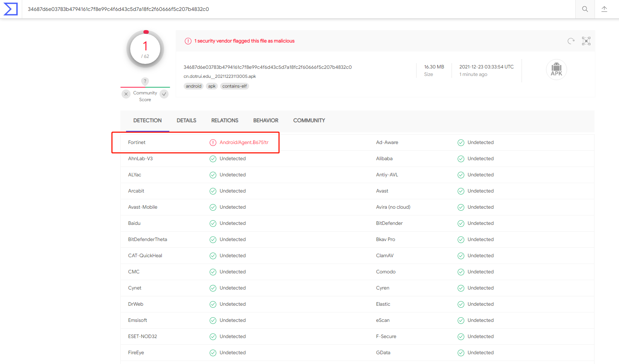The image size is (619, 364).
Task: Open the RELATIONS tab
Action: coord(225,121)
